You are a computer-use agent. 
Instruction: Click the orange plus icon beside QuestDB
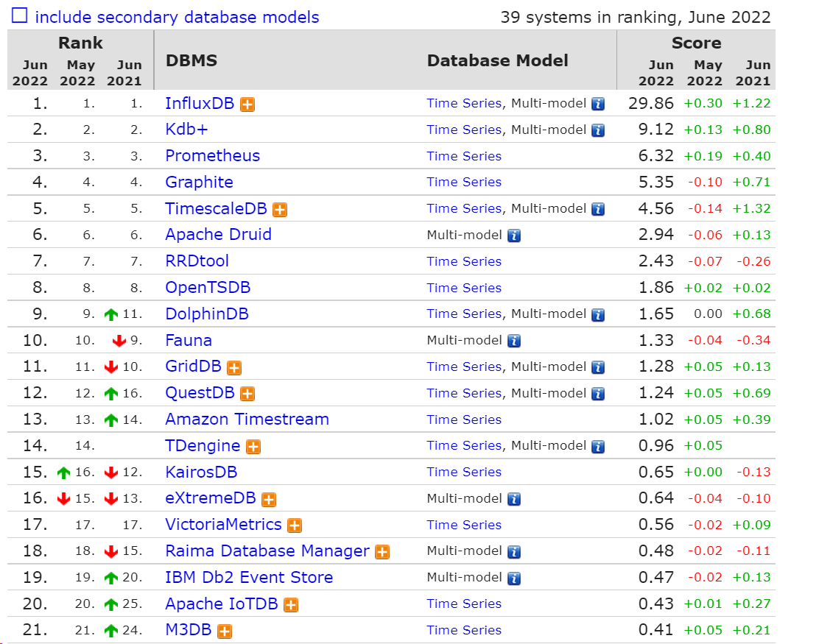247,394
